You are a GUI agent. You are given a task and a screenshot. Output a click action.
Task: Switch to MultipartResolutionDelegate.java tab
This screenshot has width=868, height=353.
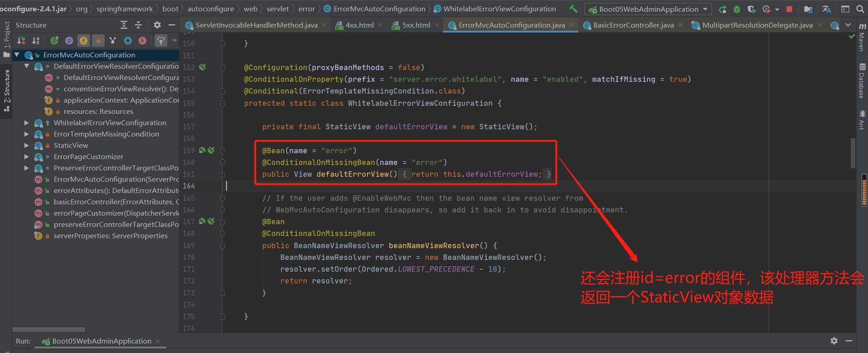pos(757,25)
